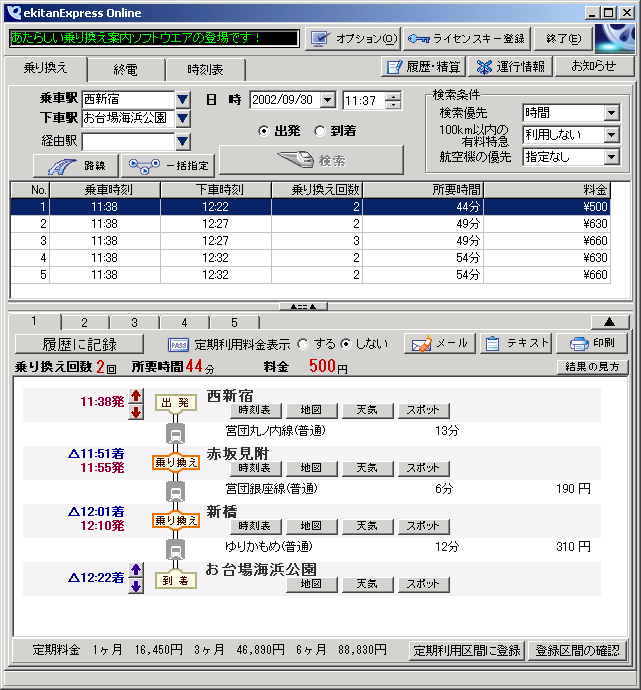641x690 pixels.
Task: Click the pane splitter grip handle
Action: click(303, 306)
